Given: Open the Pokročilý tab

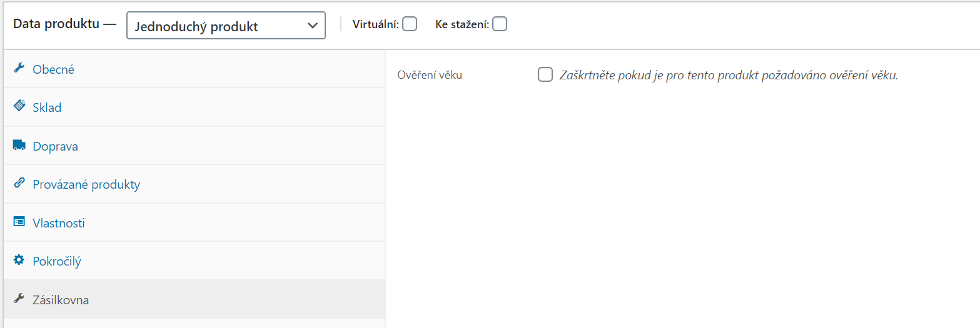Looking at the screenshot, I should point(57,262).
